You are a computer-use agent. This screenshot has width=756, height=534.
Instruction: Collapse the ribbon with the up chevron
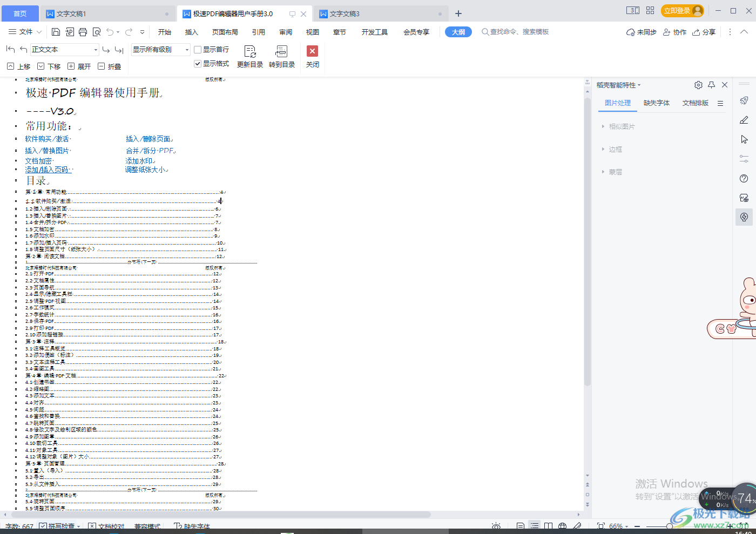[x=744, y=32]
